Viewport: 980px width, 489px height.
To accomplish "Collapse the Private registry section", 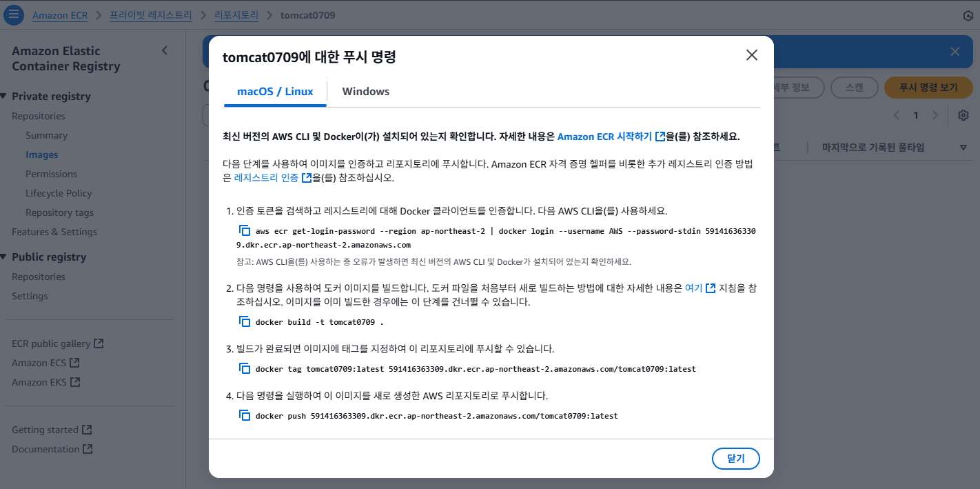I will pyautogui.click(x=3, y=96).
